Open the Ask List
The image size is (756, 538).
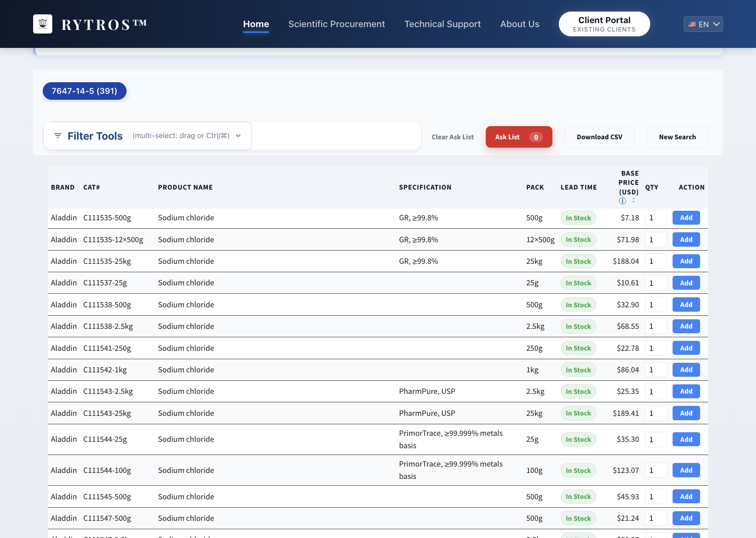pyautogui.click(x=519, y=137)
